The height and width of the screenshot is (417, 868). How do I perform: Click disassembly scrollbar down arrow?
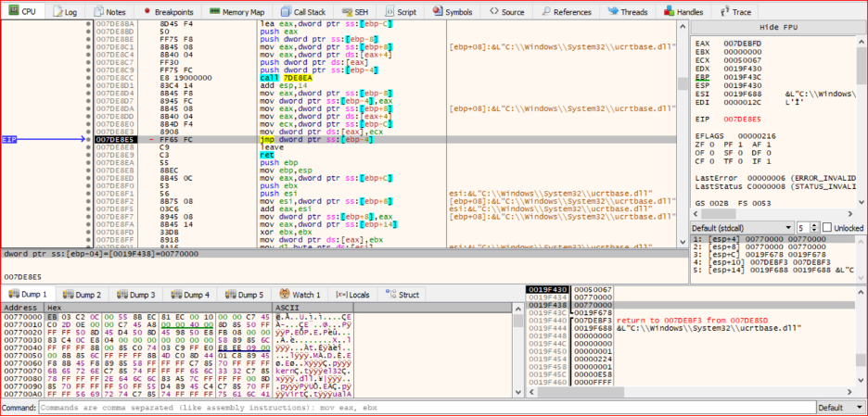point(683,242)
